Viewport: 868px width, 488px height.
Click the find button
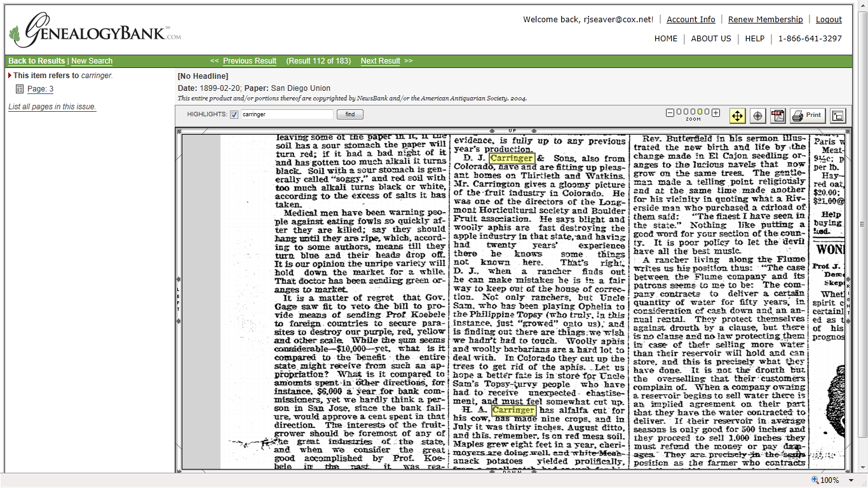pos(350,114)
